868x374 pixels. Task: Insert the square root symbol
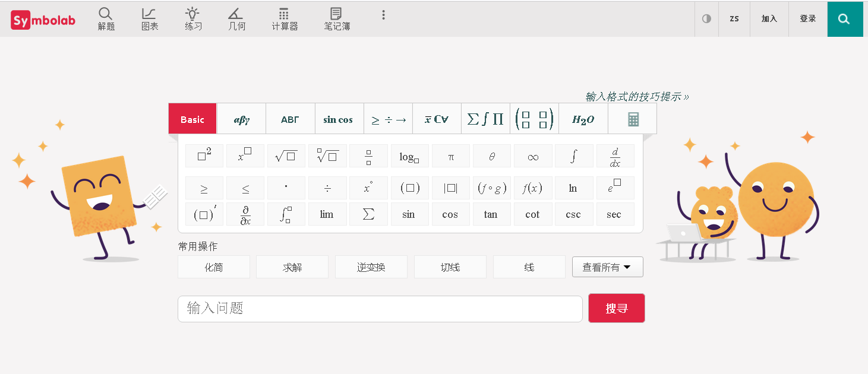pyautogui.click(x=286, y=157)
